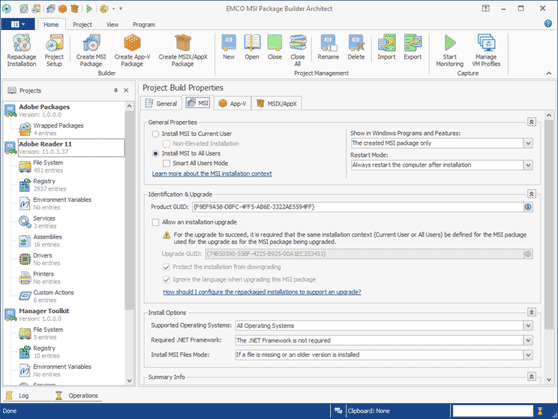Collapse the Identification & Upgrade section
558x419 pixels.
click(x=531, y=194)
